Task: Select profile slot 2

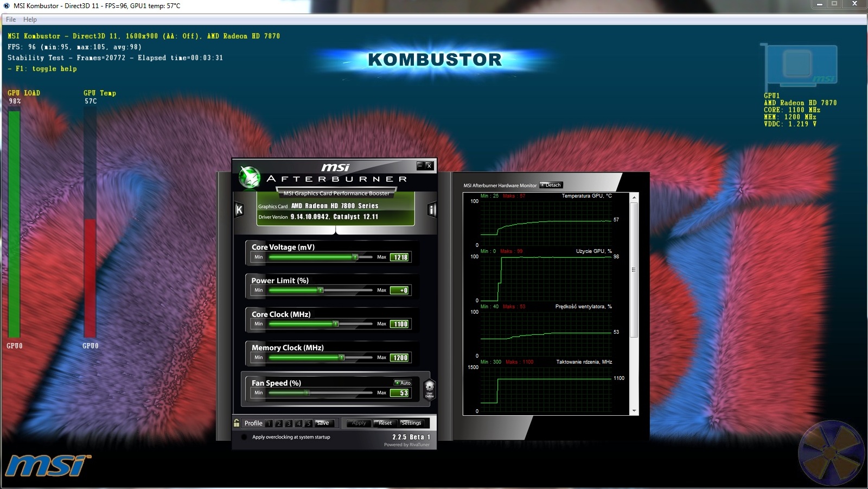Action: (x=279, y=423)
